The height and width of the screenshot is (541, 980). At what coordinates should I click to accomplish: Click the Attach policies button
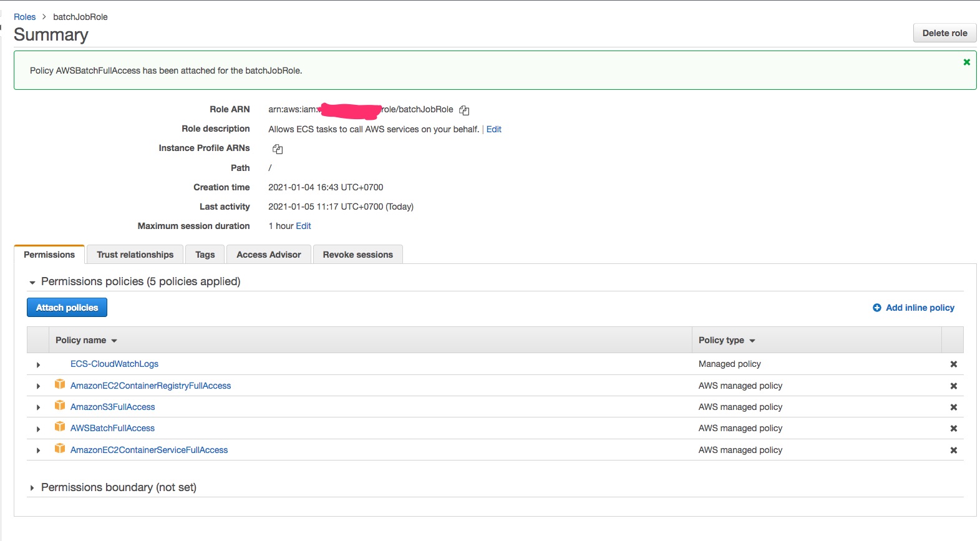click(67, 308)
